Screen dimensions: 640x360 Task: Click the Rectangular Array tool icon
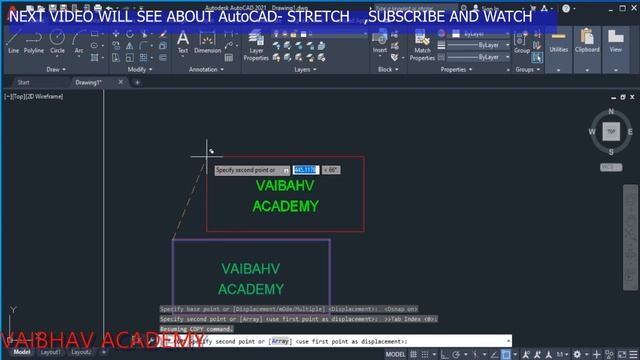[x=144, y=58]
